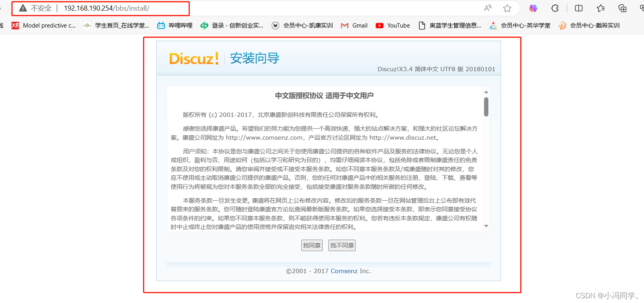The height and width of the screenshot is (303, 644).
Task: Click the 版权所有 (c) 2001-2017 copyright line
Action: 282,115
